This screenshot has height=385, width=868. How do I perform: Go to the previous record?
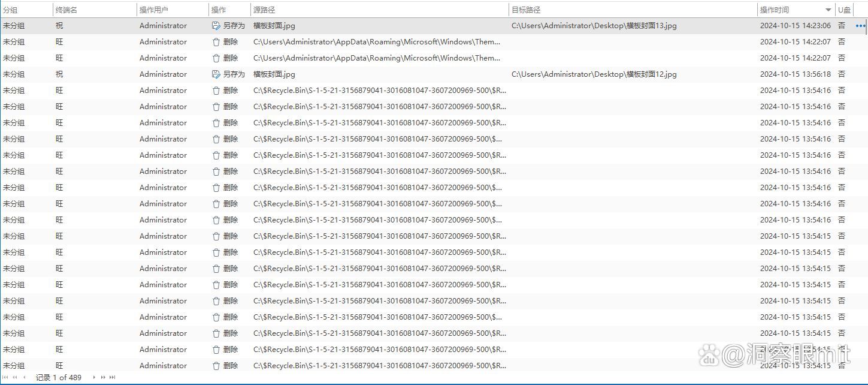coord(25,377)
